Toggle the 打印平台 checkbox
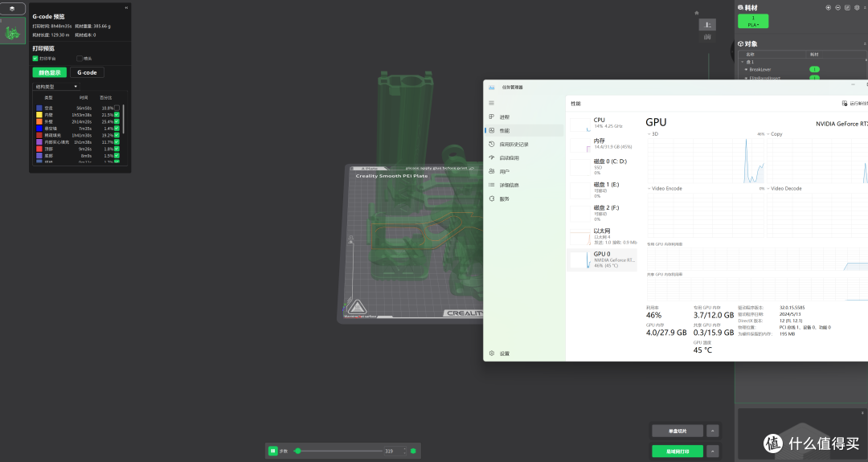The image size is (868, 462). pos(35,58)
